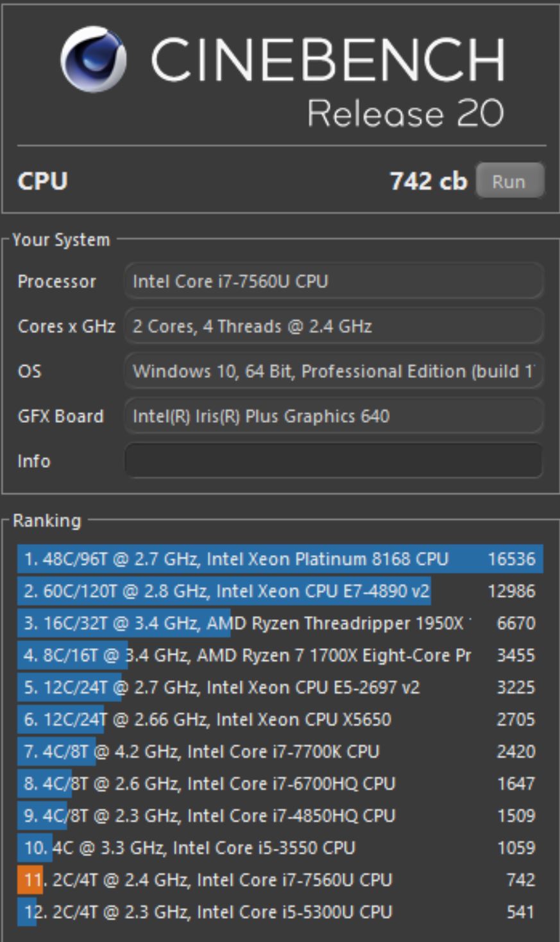The height and width of the screenshot is (942, 560).
Task: Select the Core i5-5300U ranking entry
Action: click(280, 912)
